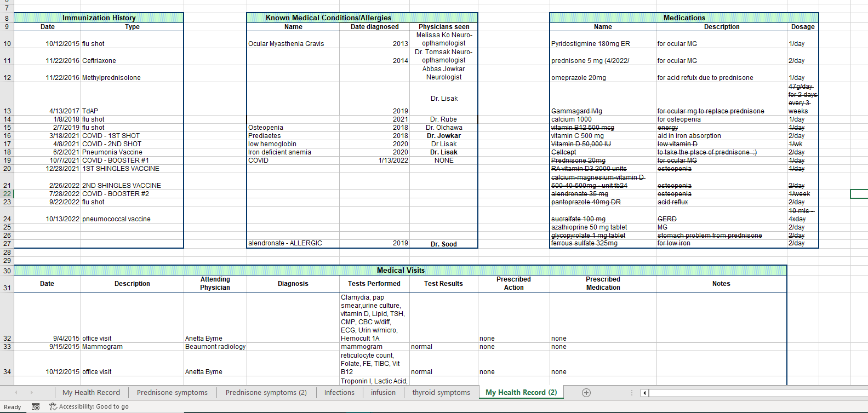Screen dimensions: 868x413
Task: Select the Dr. Jowkar physician cell
Action: tap(444, 135)
